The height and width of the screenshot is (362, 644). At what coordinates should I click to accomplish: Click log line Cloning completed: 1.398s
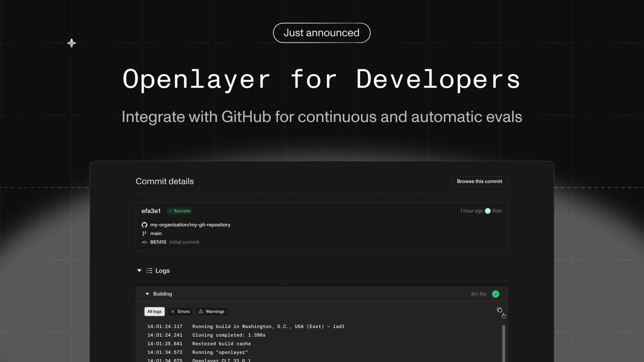[x=229, y=335]
